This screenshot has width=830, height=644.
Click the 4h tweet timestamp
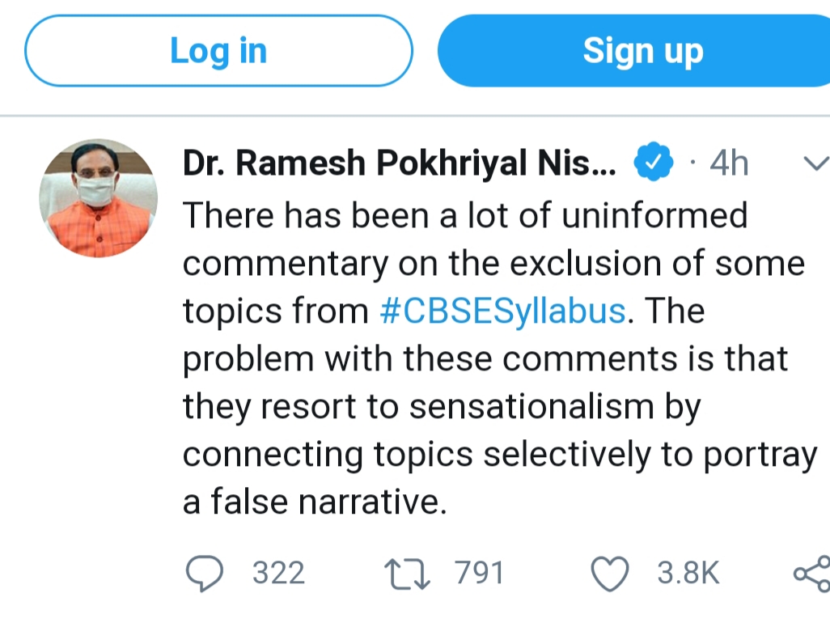(x=728, y=163)
